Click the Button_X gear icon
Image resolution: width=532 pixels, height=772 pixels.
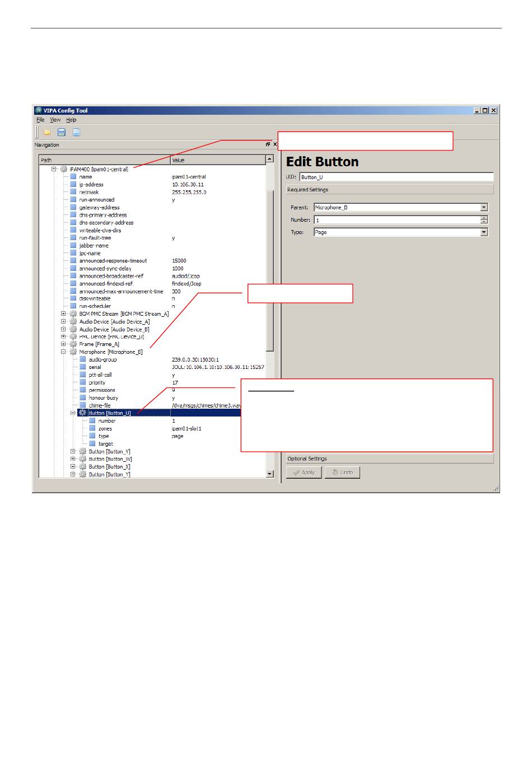[83, 467]
